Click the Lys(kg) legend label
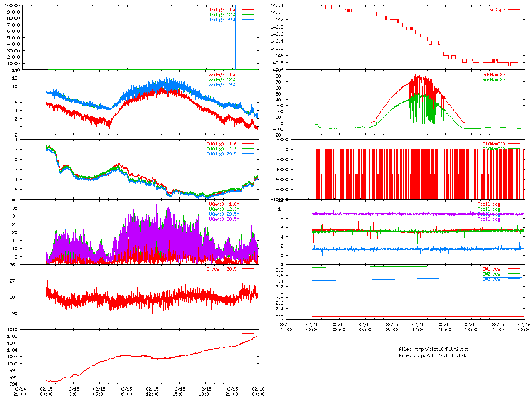Viewport: 532px width, 399px height. pos(496,10)
